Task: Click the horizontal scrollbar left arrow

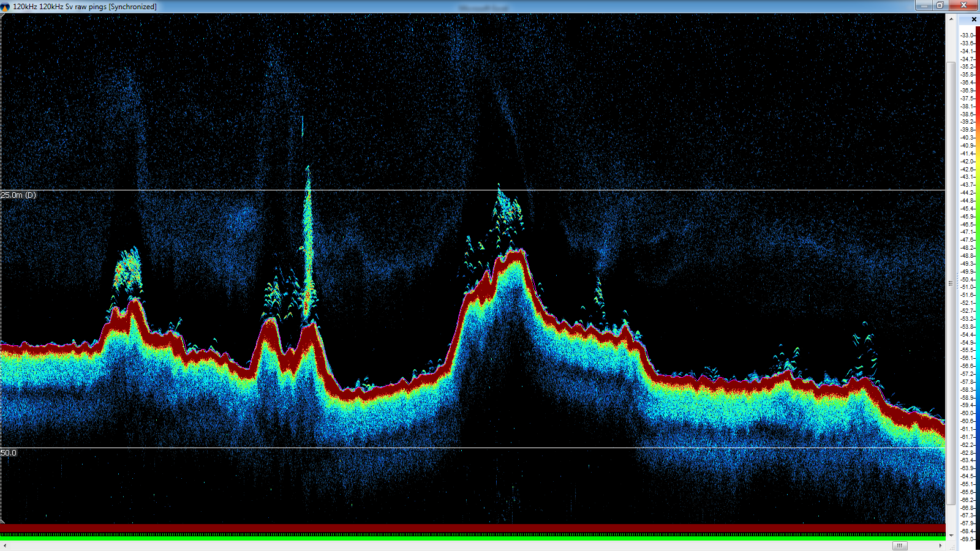Action: click(x=5, y=545)
